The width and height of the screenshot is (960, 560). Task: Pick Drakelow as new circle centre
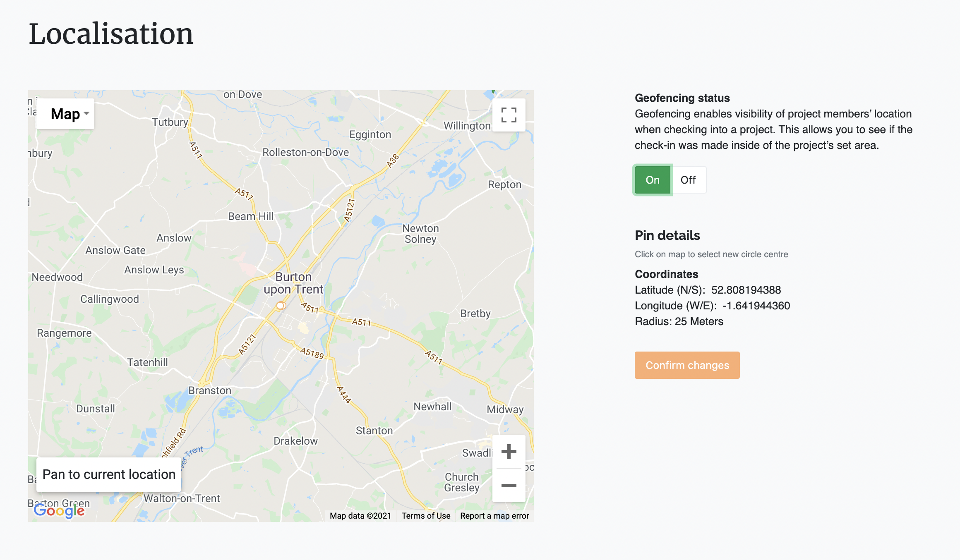(x=295, y=441)
